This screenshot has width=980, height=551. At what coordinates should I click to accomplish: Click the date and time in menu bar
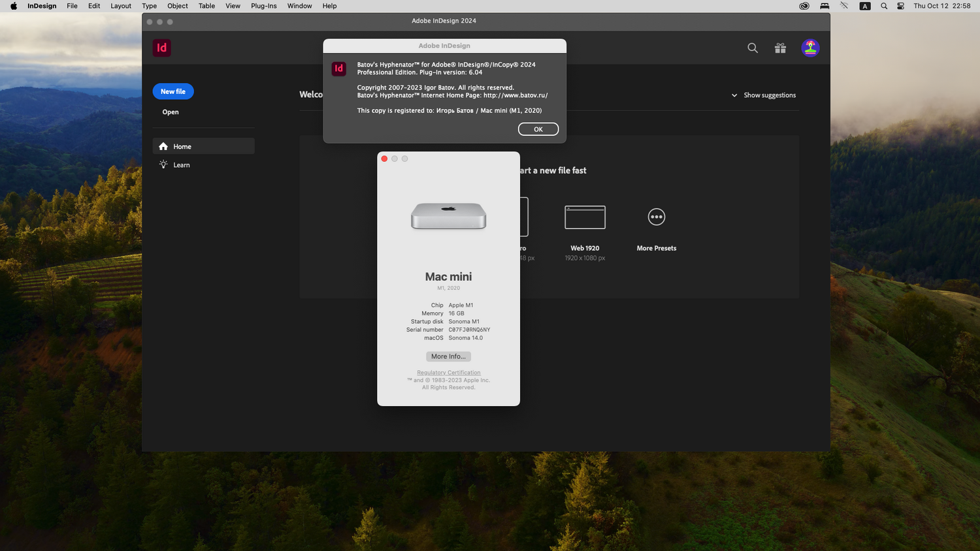point(941,6)
